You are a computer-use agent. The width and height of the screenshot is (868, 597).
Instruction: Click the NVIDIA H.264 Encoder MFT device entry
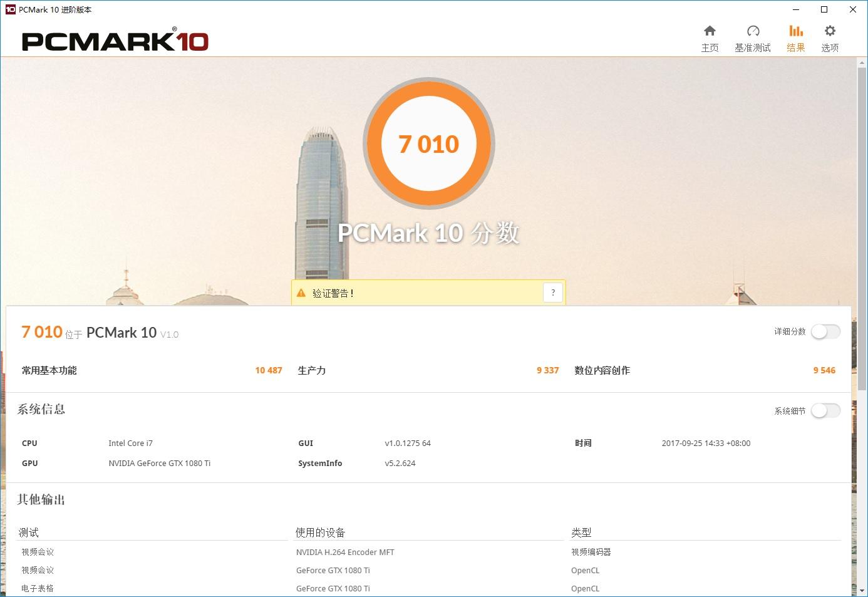point(345,552)
